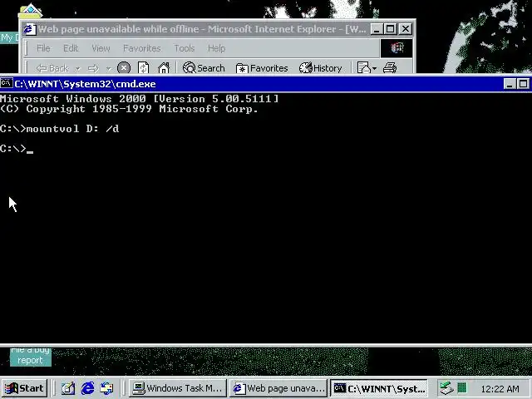Click the green CPU usage tray icon
This screenshot has height=399, width=532.
point(462,387)
